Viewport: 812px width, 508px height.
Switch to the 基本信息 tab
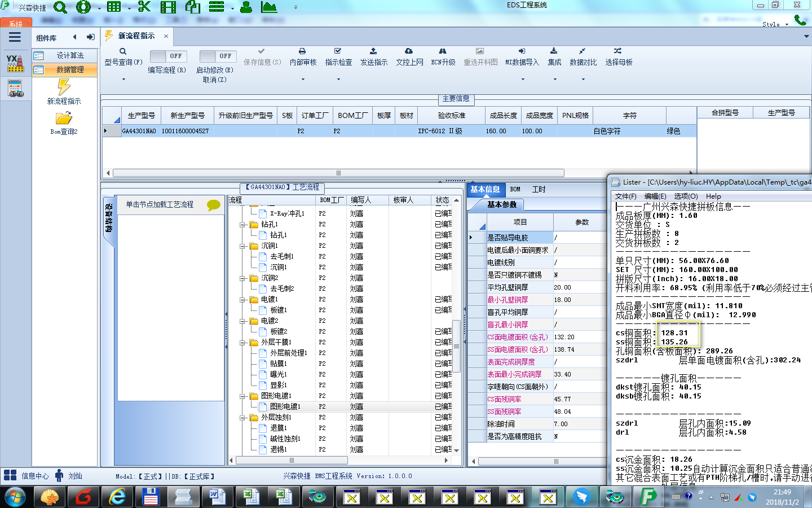(x=485, y=189)
